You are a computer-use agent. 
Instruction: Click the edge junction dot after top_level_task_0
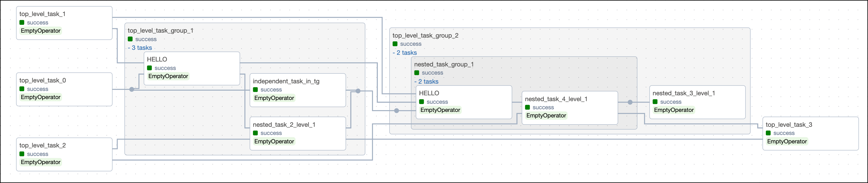point(132,89)
